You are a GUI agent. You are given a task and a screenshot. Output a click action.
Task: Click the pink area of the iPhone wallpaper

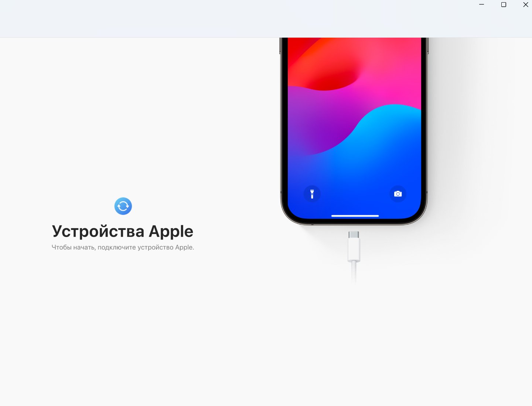[x=392, y=74]
